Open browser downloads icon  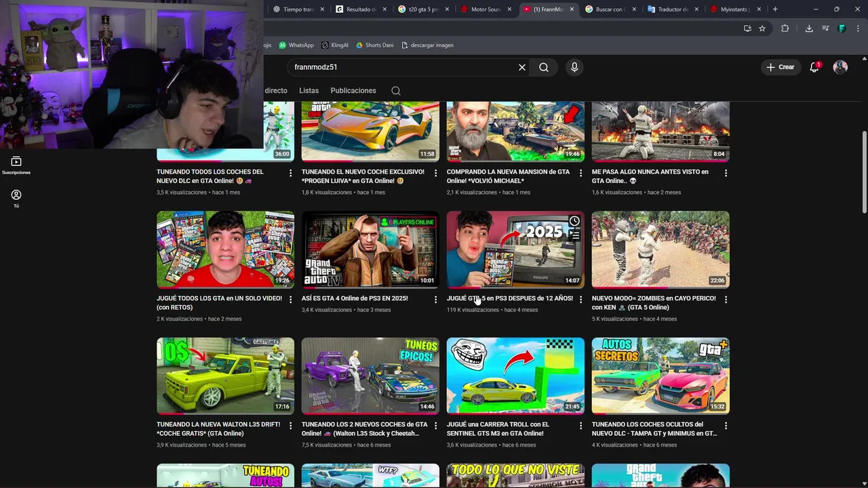(809, 28)
